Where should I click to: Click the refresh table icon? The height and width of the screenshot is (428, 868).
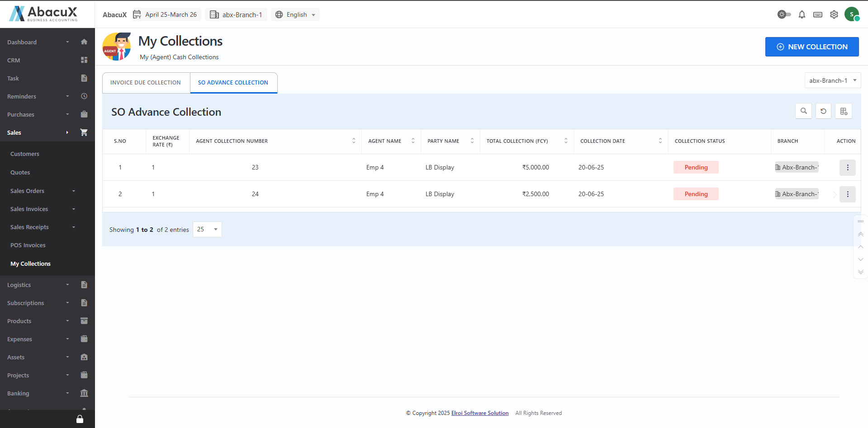click(823, 111)
